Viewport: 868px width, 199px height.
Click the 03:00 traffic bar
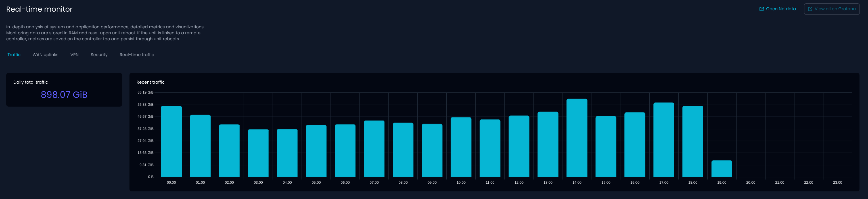pyautogui.click(x=258, y=153)
